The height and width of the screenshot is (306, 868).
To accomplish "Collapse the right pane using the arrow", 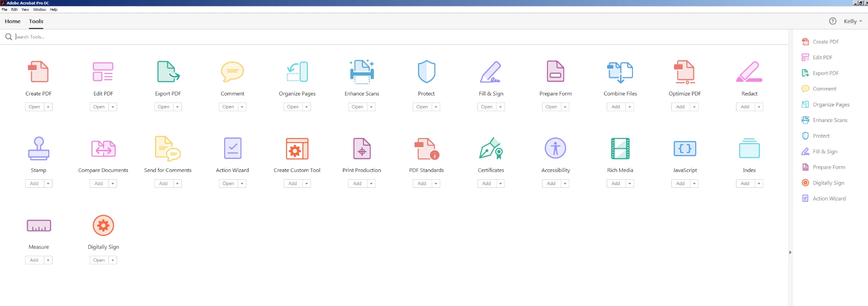I will click(x=790, y=253).
